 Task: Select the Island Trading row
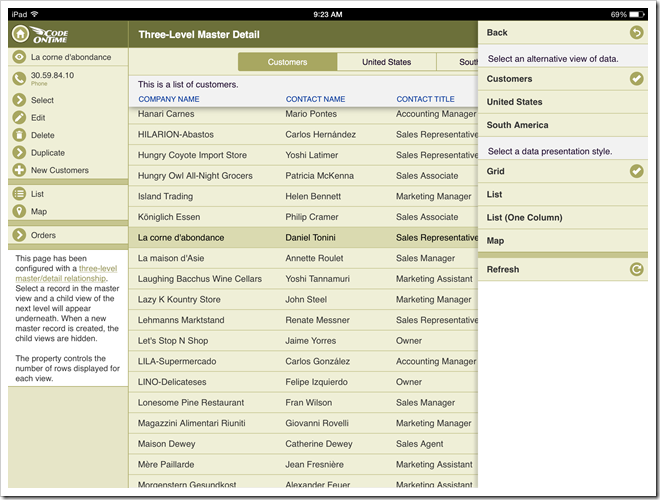[x=303, y=196]
